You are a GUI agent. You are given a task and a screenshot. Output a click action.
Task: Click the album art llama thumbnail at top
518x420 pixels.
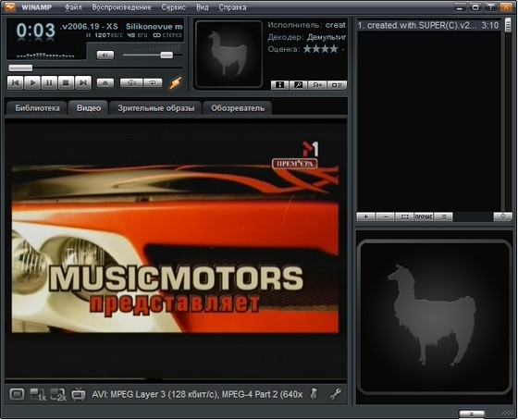(x=228, y=55)
